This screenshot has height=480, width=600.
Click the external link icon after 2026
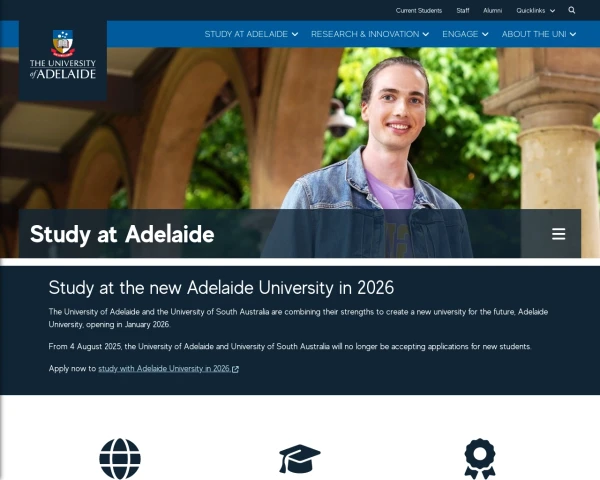tap(235, 369)
